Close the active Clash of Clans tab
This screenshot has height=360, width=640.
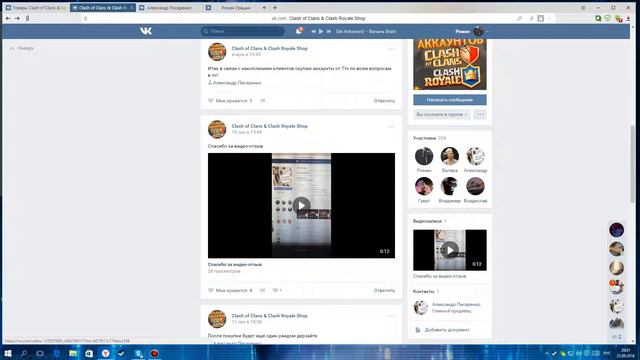click(x=131, y=8)
